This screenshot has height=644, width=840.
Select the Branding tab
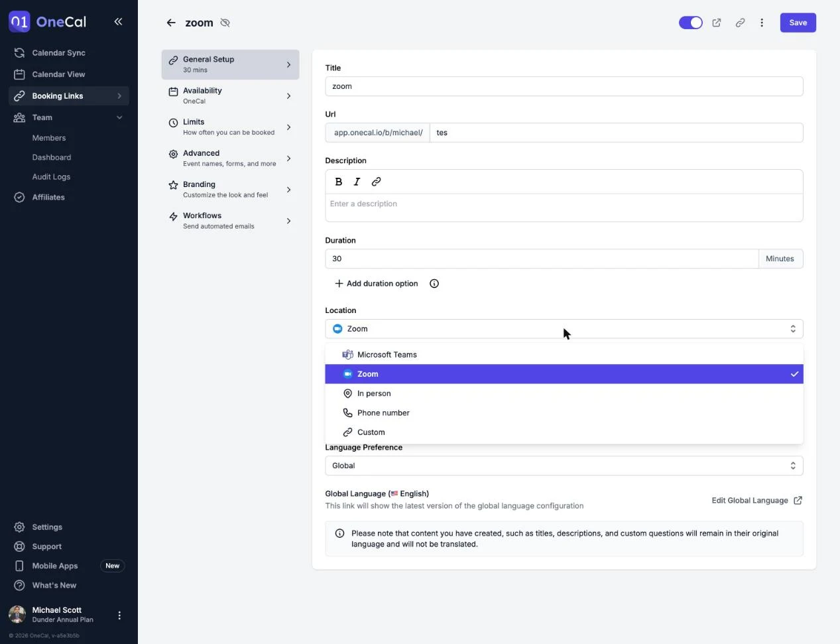click(230, 189)
